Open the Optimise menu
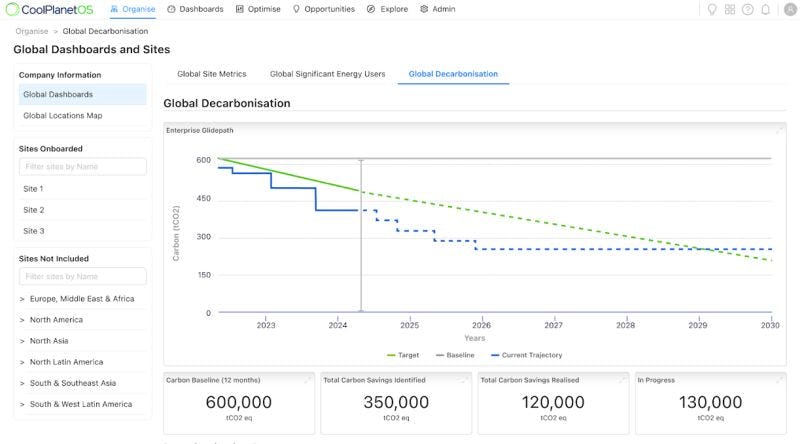Viewport: 800px width, 444px height. pos(258,9)
